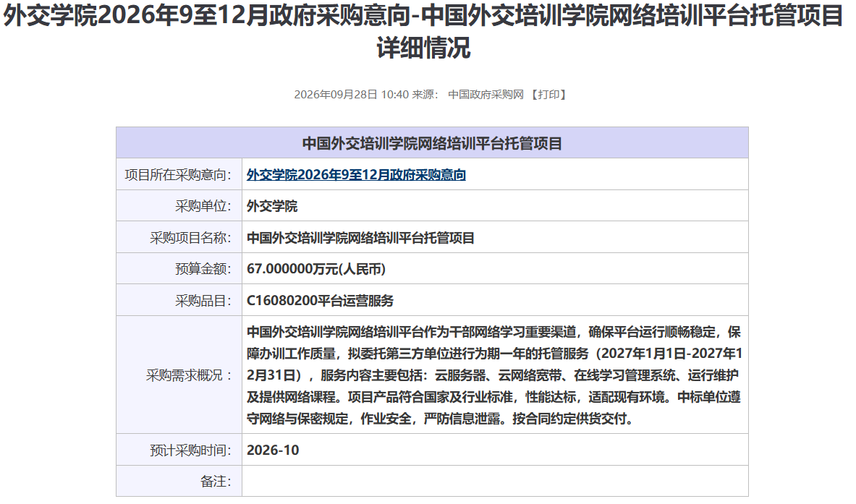Image resolution: width=856 pixels, height=504 pixels.
Task: Click the 项目所在采购意向 label cell
Action: [x=179, y=174]
